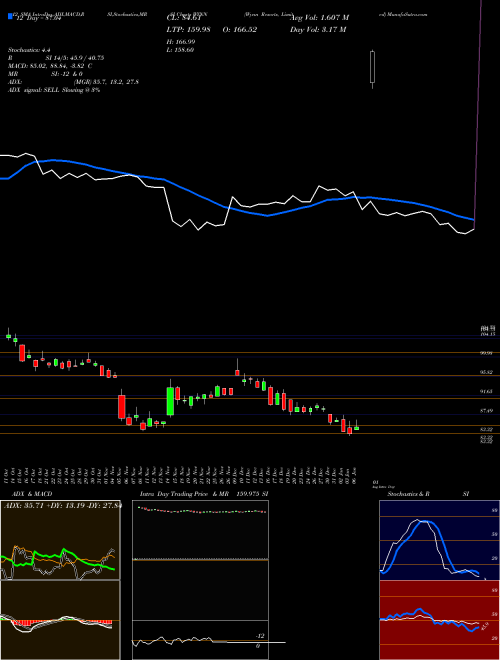Click the L: 158.60 low value
The image size is (500, 660).
click(180, 50)
